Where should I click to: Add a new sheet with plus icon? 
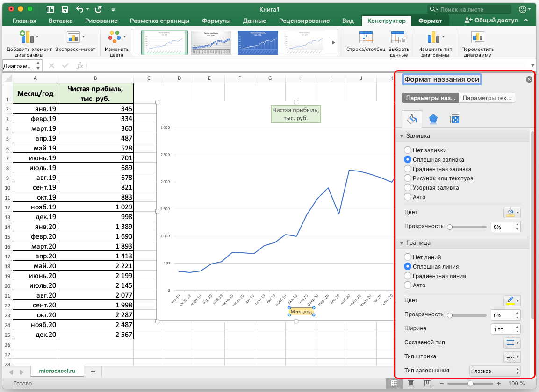[93, 372]
